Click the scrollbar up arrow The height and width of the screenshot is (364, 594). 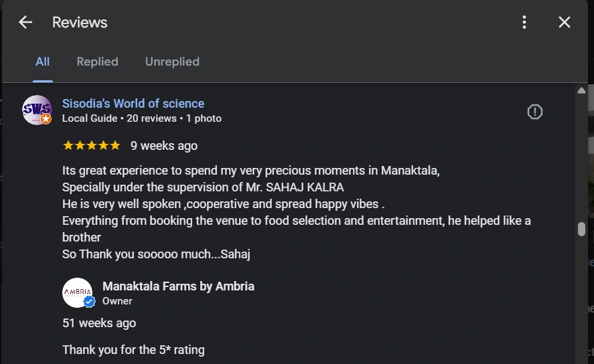pyautogui.click(x=581, y=90)
